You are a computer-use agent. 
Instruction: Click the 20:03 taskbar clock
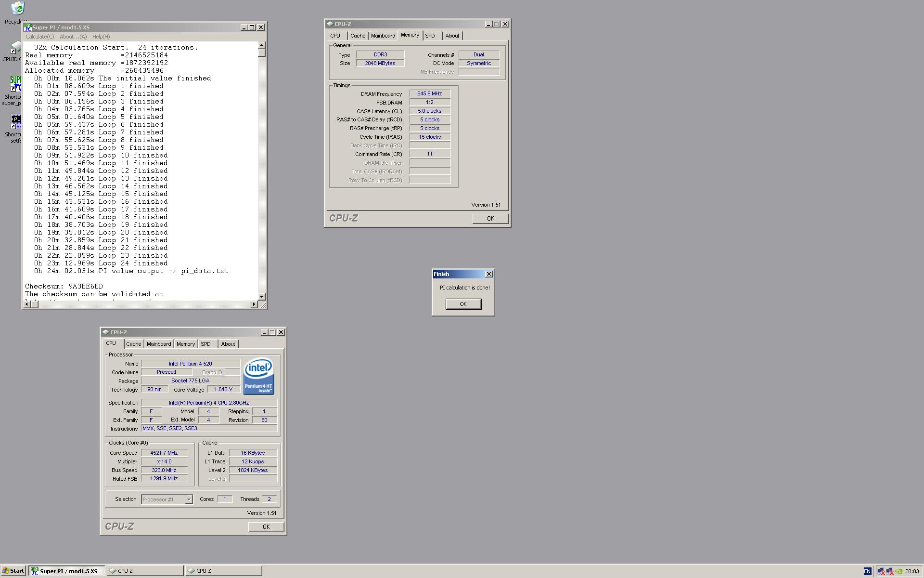pyautogui.click(x=911, y=571)
